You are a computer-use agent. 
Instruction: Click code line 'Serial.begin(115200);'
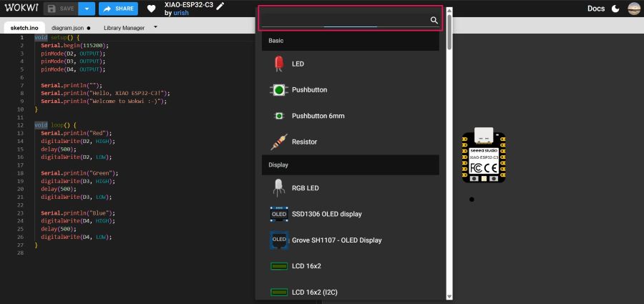click(x=74, y=46)
